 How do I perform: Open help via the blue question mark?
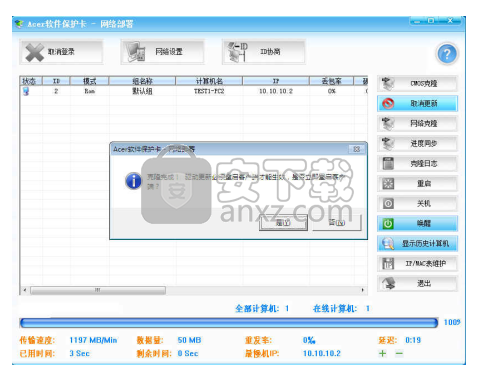[x=447, y=54]
